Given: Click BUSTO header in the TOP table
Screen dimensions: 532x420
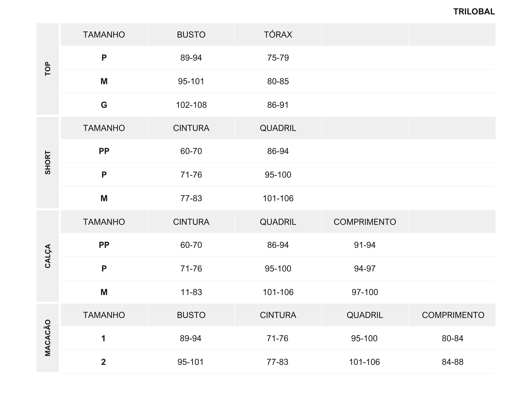Looking at the screenshot, I should pos(191,35).
